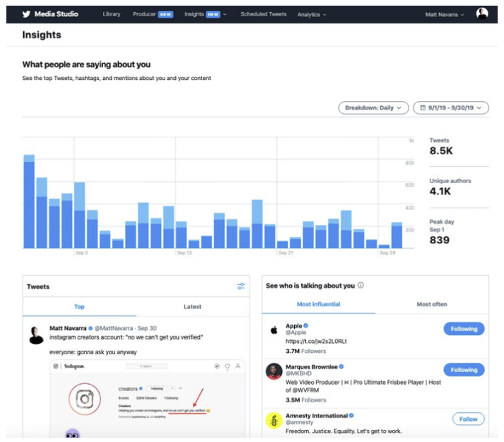Follow Amnesty International

[468, 419]
